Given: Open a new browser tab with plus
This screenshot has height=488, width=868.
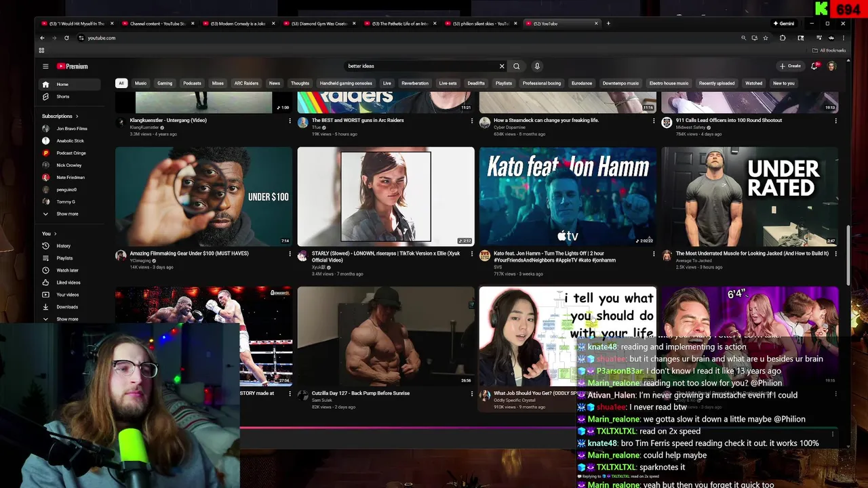Looking at the screenshot, I should (608, 24).
